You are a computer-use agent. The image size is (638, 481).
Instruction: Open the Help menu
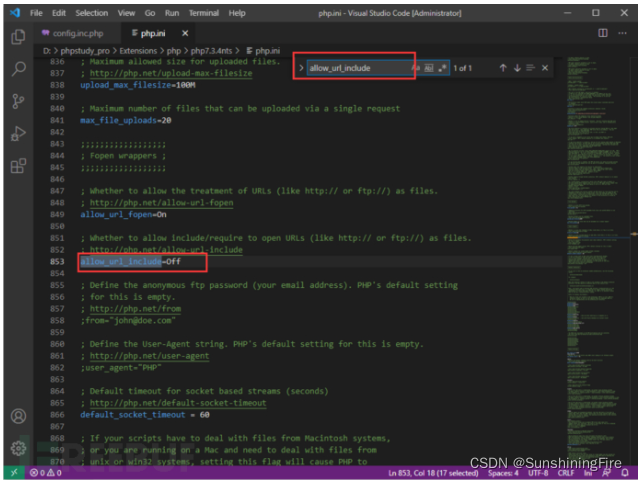point(237,13)
